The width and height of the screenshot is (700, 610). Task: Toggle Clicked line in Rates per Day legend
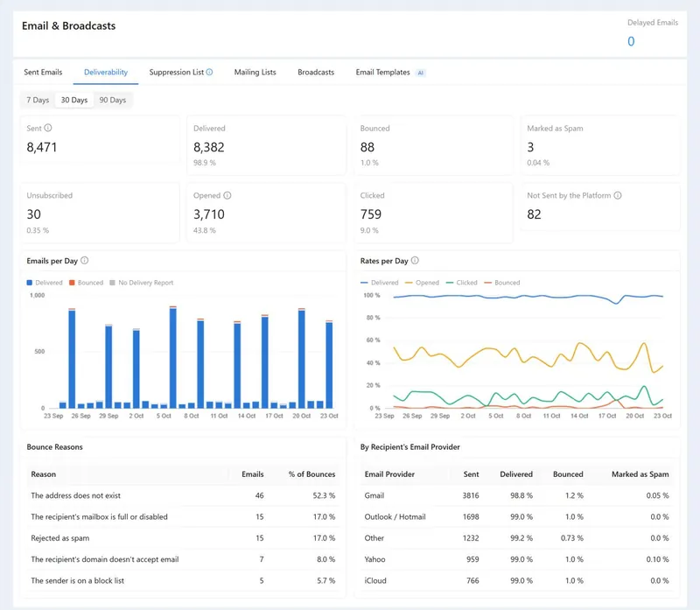[462, 283]
